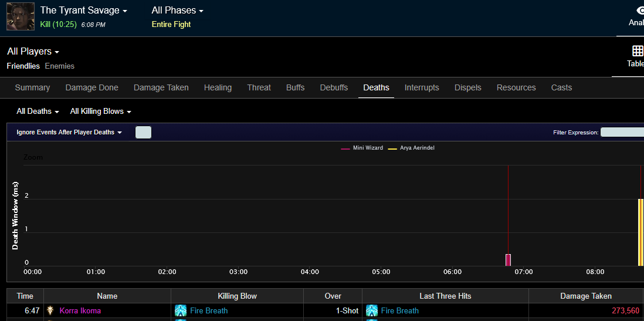Switch to the Casts tab
Screen dimensions: 644x321
coord(561,87)
